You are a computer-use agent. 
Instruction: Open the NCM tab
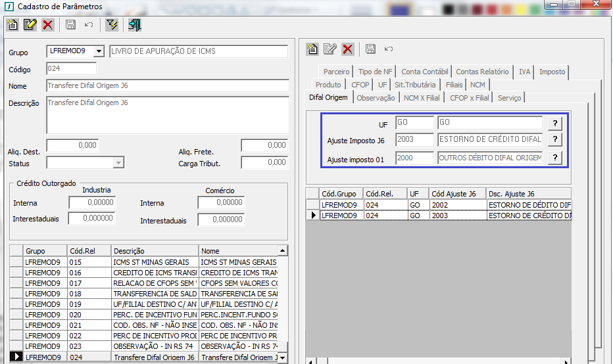pyautogui.click(x=478, y=85)
